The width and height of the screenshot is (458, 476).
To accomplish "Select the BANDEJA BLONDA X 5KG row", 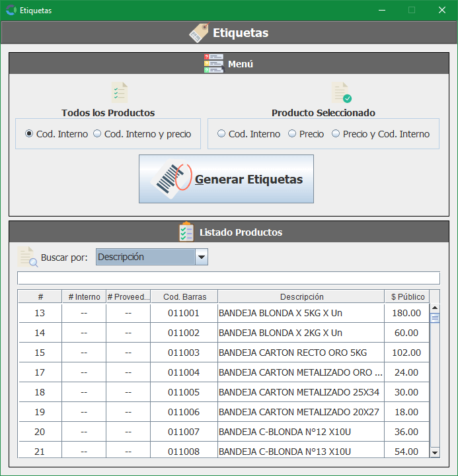I will pos(301,313).
